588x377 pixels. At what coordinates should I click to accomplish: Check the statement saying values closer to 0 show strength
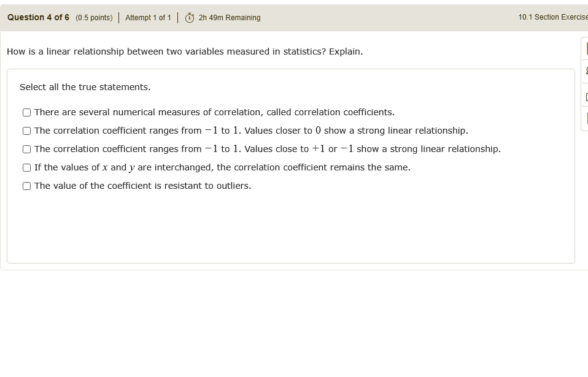[x=26, y=131]
